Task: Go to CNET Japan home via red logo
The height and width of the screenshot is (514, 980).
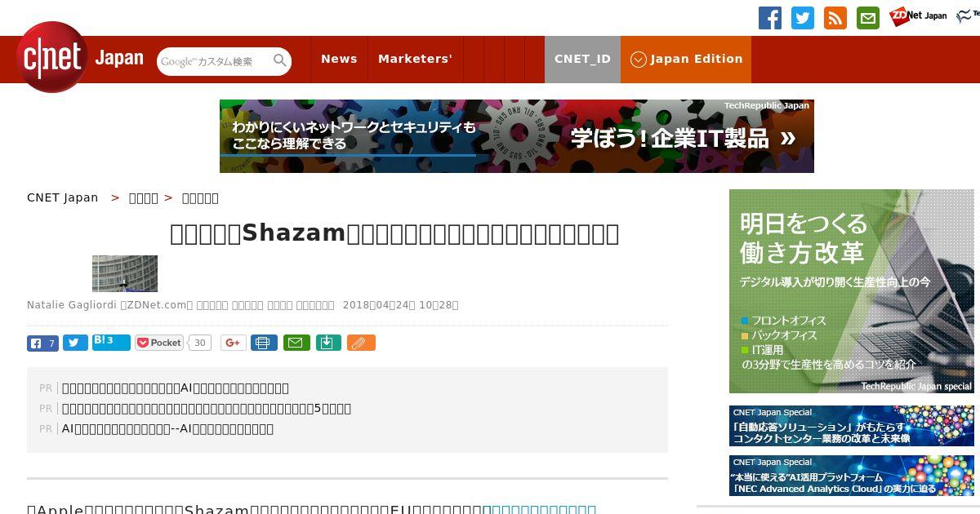Action: click(52, 57)
